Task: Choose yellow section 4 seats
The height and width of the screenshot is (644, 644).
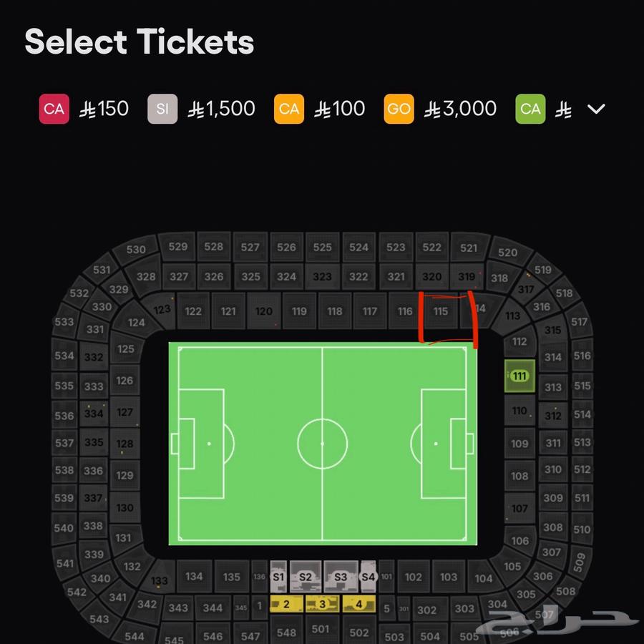Action: pos(358,604)
